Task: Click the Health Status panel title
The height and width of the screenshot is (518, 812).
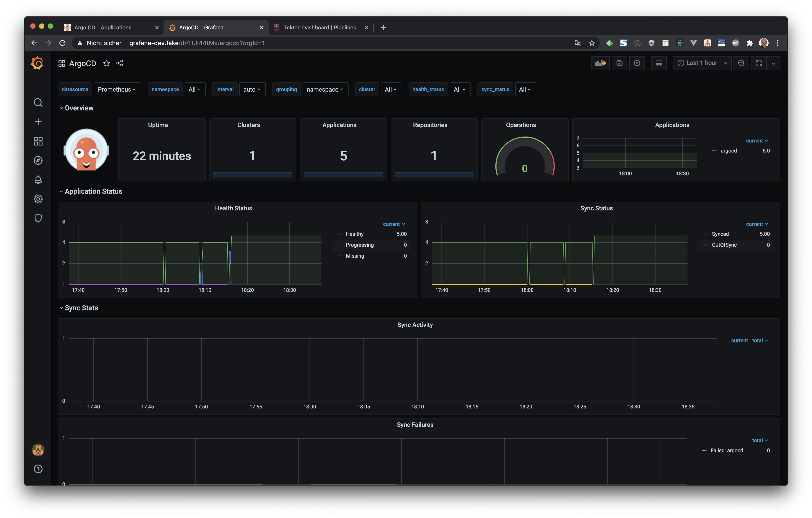Action: pos(233,208)
